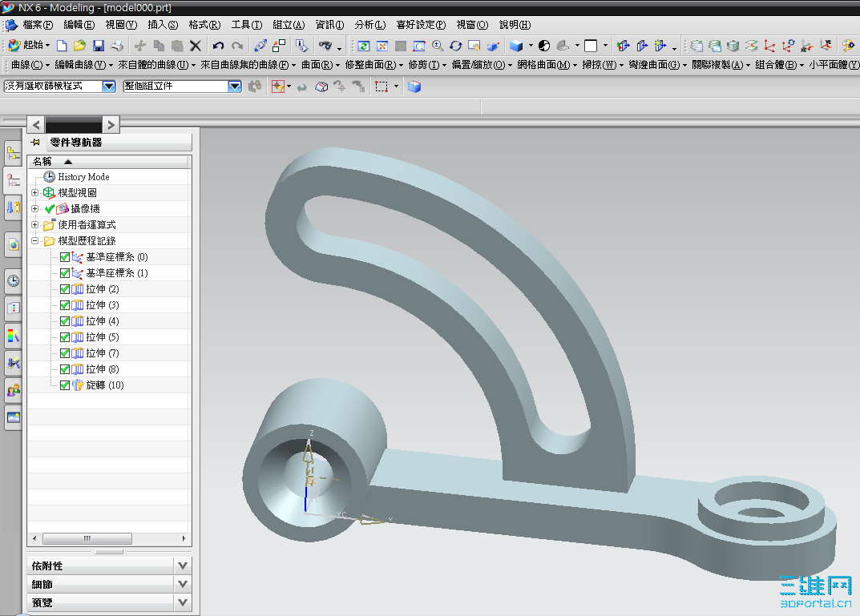Toggle the 旋轉 (10) feature checkbox
Screen dimensions: 860x616
click(65, 385)
